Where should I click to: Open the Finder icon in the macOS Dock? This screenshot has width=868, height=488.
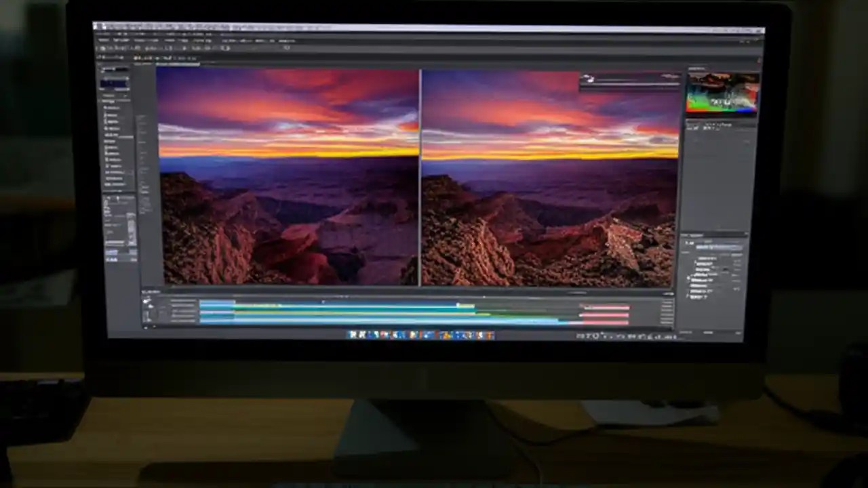click(x=355, y=335)
